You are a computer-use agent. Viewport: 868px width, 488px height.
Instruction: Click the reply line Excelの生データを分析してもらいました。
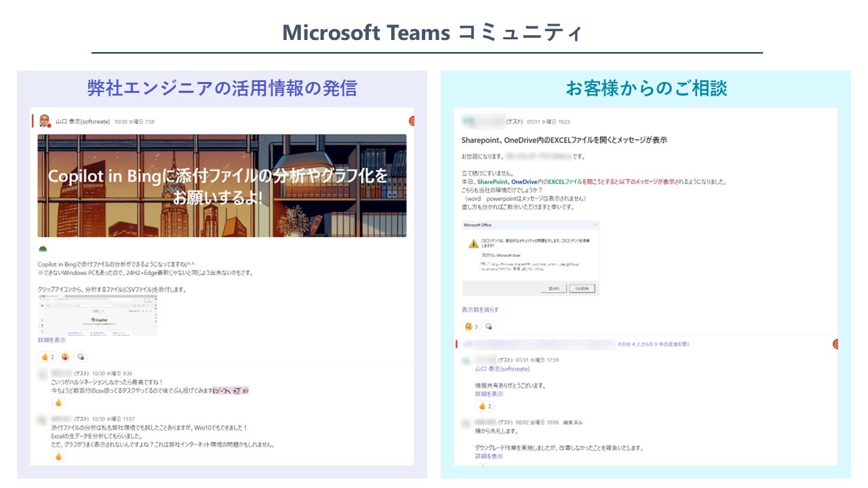pyautogui.click(x=95, y=436)
